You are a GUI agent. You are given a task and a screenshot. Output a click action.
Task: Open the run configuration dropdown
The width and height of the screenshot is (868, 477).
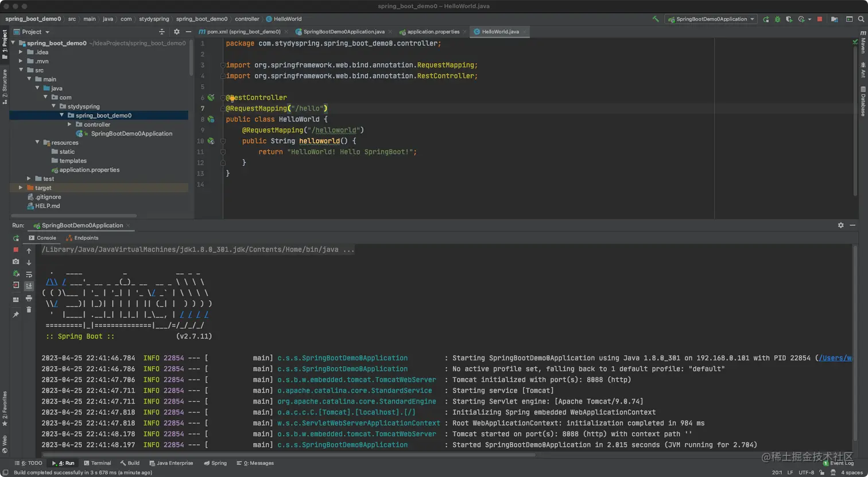(711, 19)
